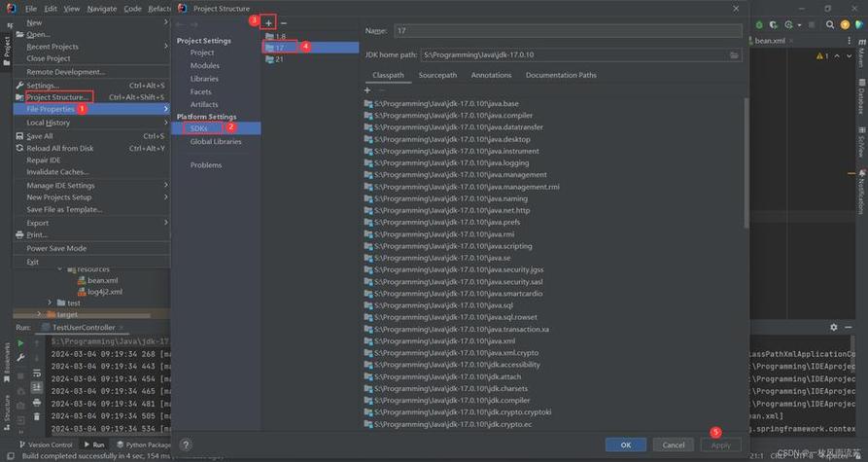
Task: Switch to the Sourcepath tab
Action: pos(437,75)
